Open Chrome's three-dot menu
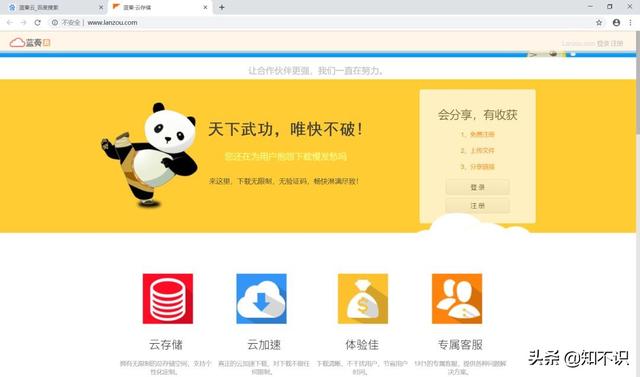Image resolution: width=640 pixels, height=377 pixels. tap(630, 23)
